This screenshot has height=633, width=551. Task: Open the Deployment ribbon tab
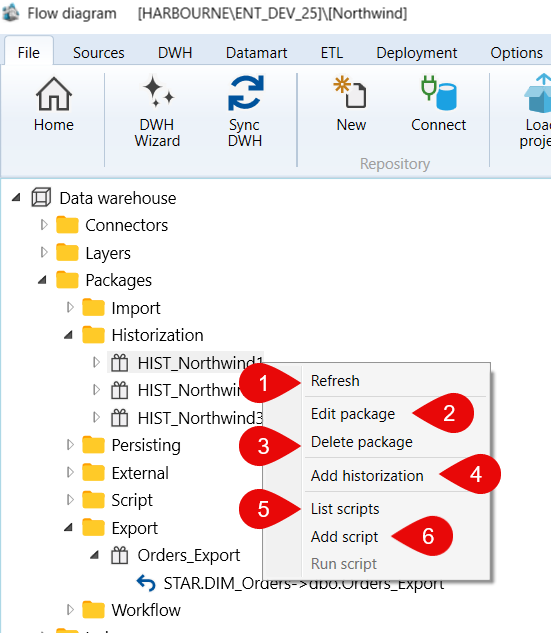click(x=417, y=53)
